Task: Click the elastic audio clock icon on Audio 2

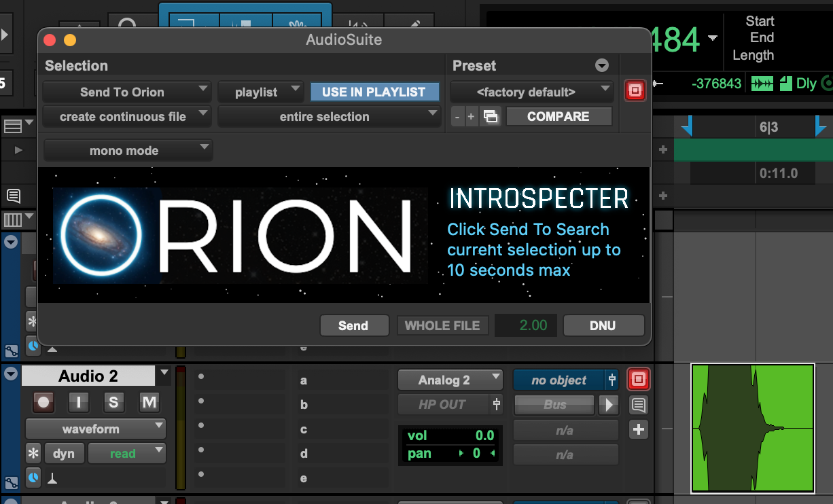Action: point(33,478)
